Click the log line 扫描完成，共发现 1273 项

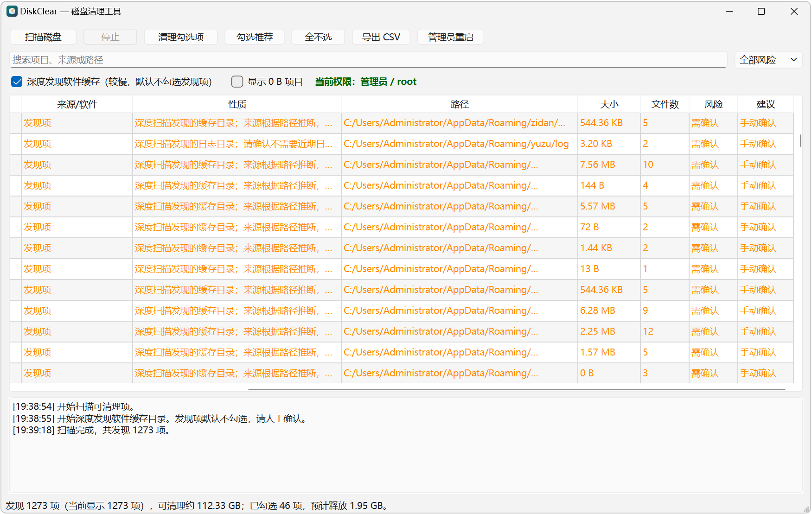coord(93,430)
